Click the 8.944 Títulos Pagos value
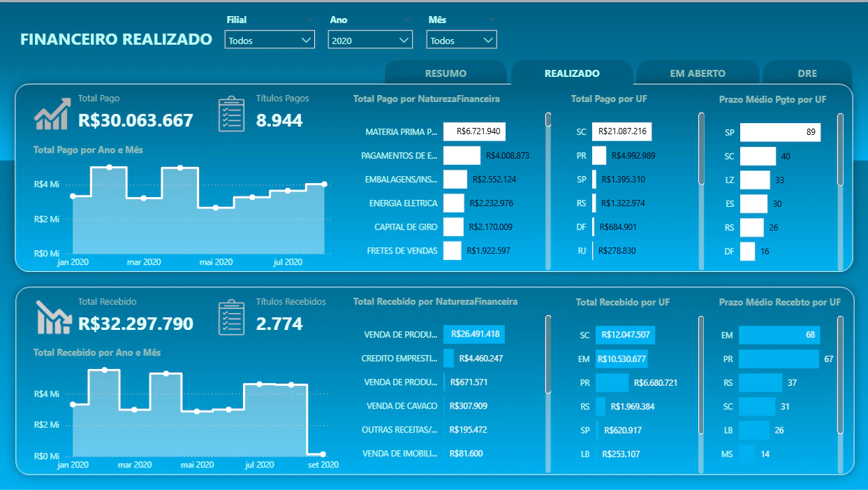This screenshot has width=868, height=490. click(x=279, y=120)
